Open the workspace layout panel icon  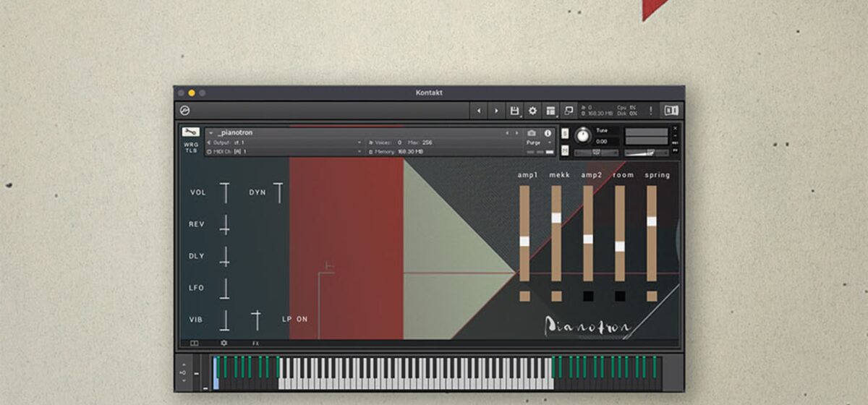551,111
